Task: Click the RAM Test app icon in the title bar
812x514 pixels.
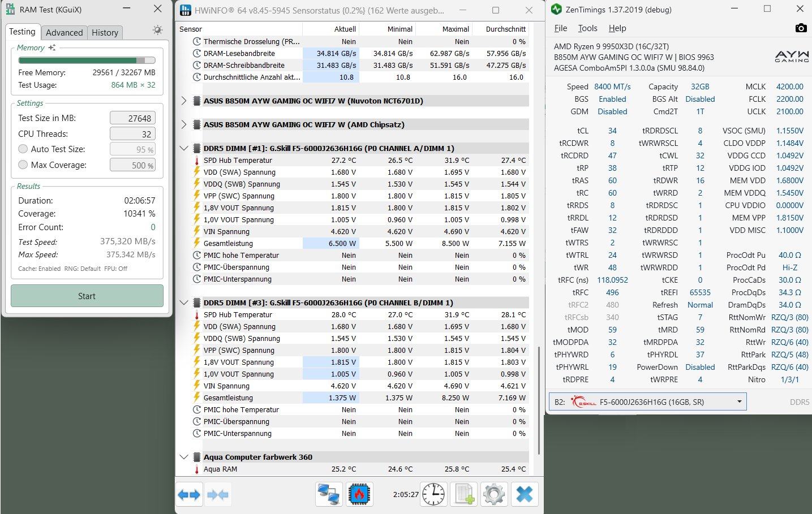Action: coord(10,9)
